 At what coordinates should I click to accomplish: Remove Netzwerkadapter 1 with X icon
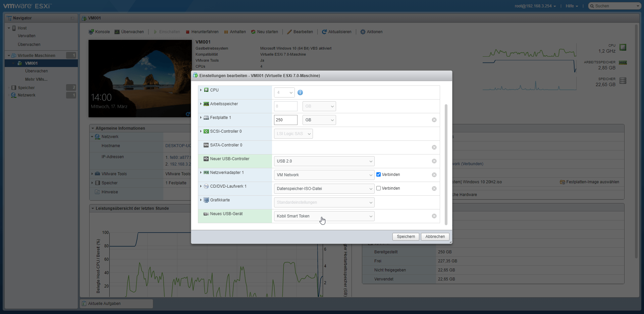click(434, 175)
